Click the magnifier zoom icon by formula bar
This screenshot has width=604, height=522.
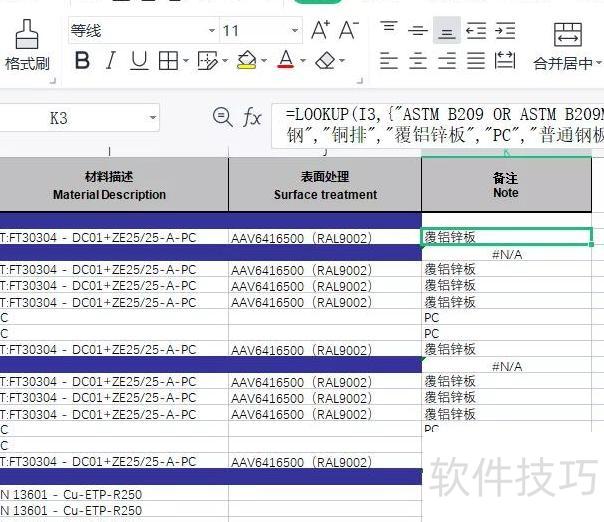(x=222, y=117)
